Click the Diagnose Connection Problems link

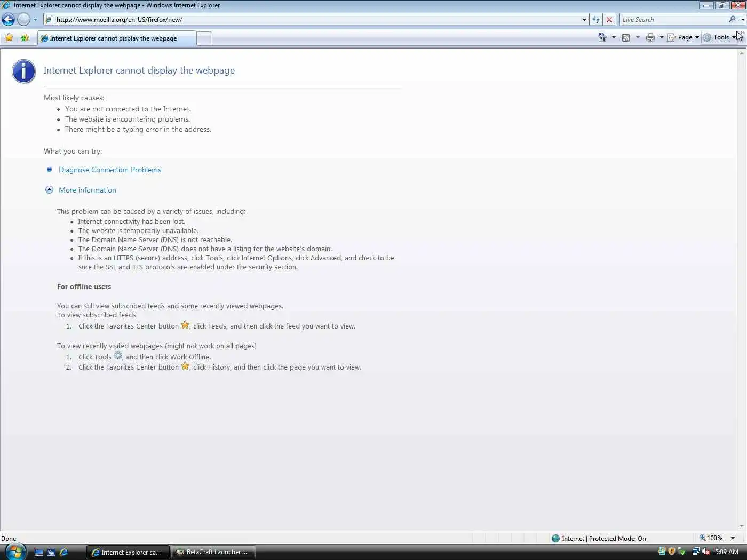coord(110,170)
